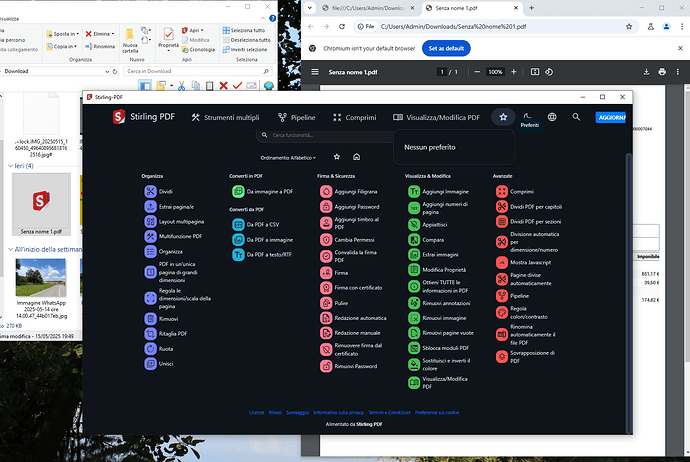Open Multifunzione PDF tool
The width and height of the screenshot is (690, 462).
click(x=173, y=236)
